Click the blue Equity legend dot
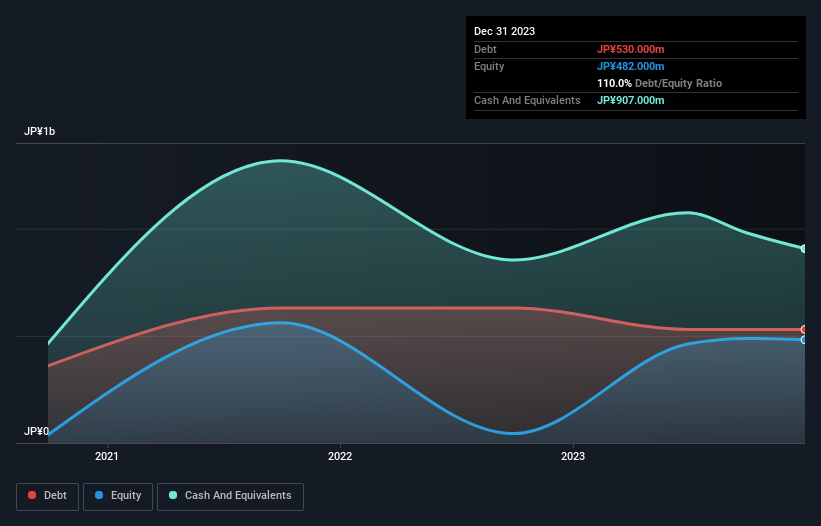 click(99, 495)
